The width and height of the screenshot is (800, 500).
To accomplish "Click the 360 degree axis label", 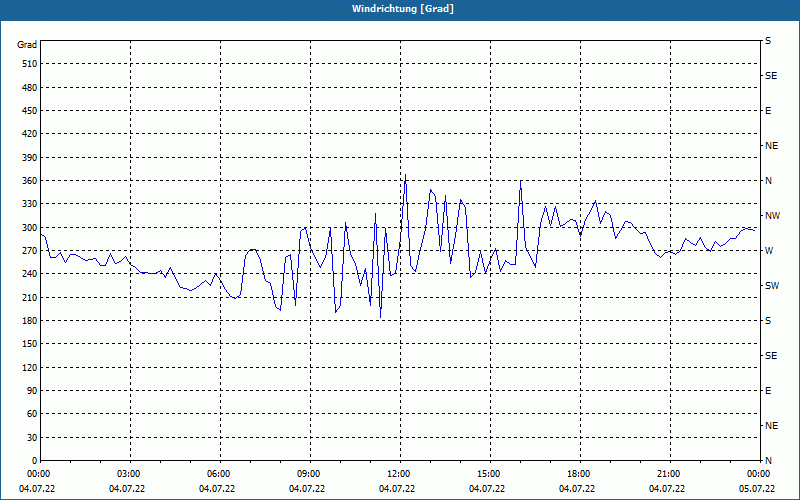I will click(30, 181).
